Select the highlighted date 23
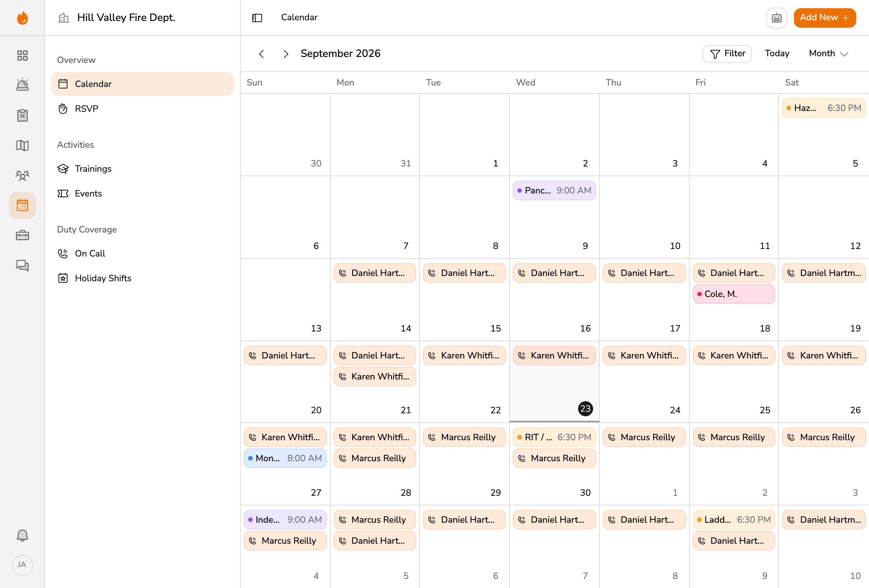 [585, 408]
